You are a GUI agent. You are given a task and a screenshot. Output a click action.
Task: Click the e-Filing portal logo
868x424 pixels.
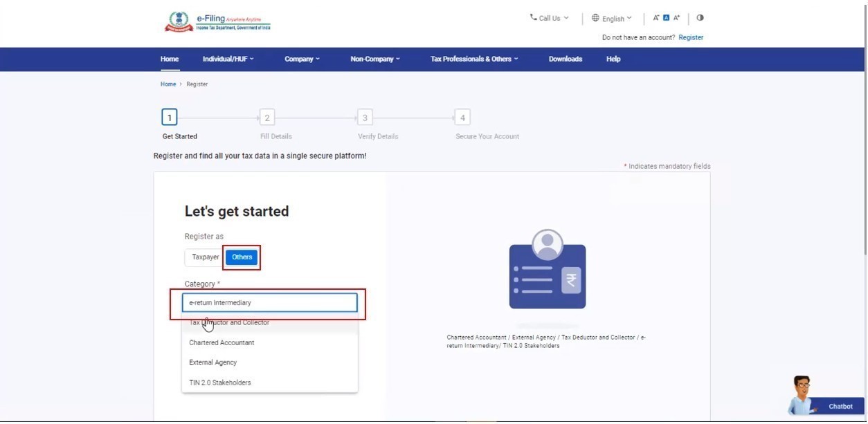point(217,22)
